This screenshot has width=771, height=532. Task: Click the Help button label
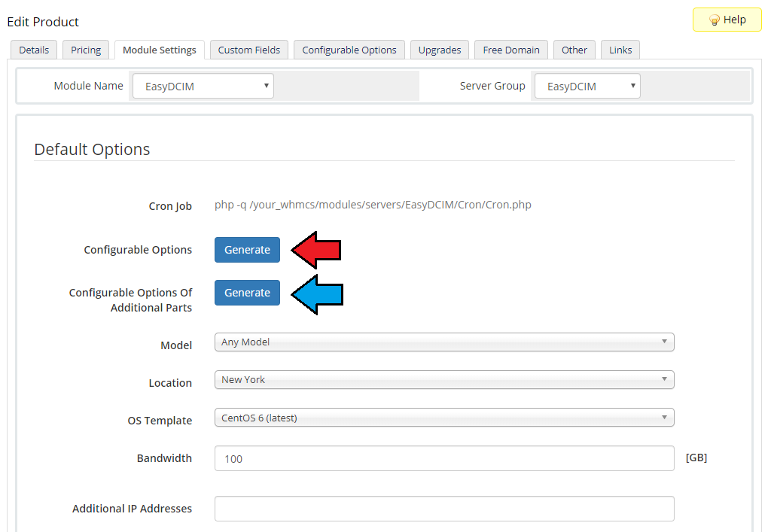coord(735,20)
